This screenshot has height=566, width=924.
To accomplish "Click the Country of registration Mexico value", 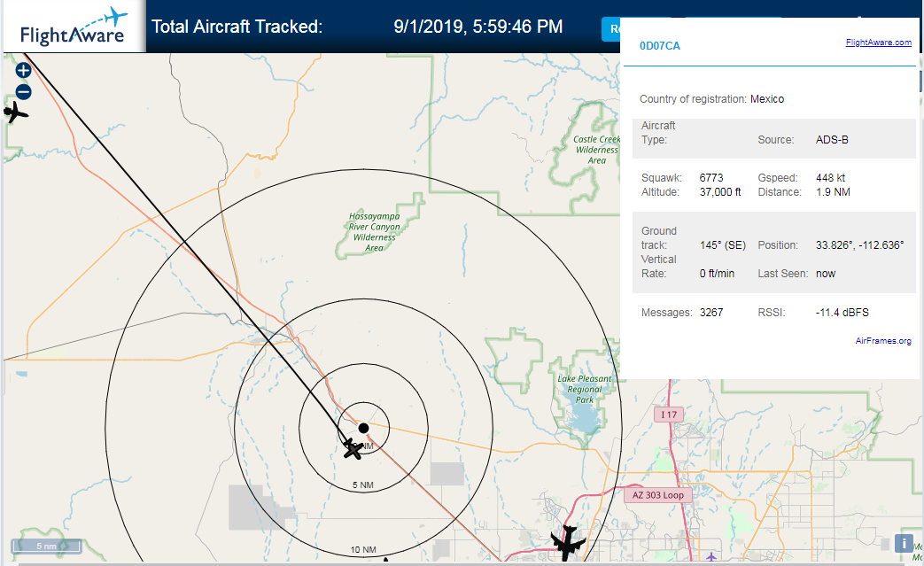I will click(x=766, y=99).
